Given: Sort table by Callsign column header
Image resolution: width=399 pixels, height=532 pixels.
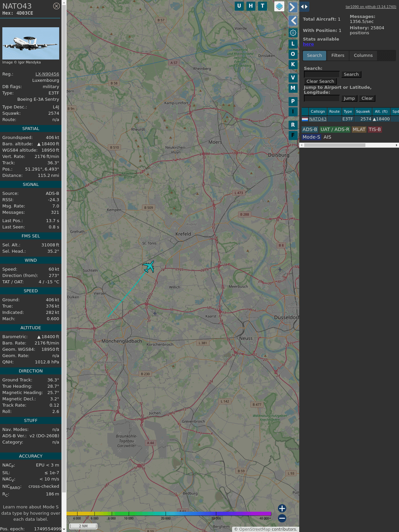Looking at the screenshot, I should (318, 111).
